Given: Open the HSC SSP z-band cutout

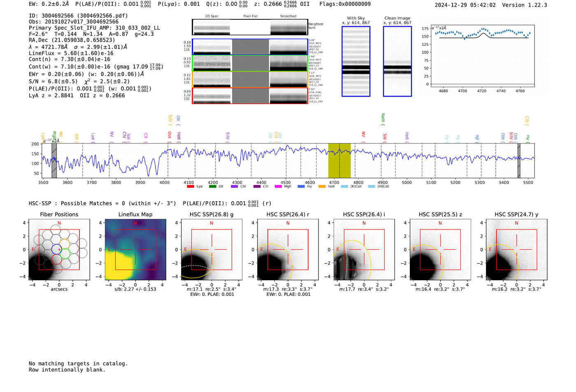Looking at the screenshot, I should [440, 250].
